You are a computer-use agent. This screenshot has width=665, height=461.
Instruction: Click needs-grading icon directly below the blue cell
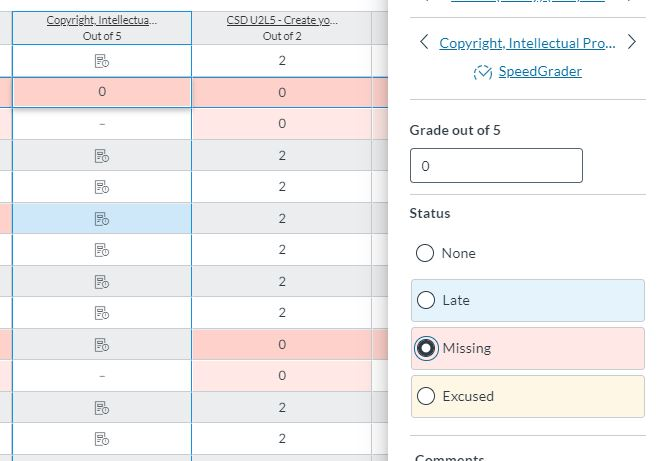point(101,250)
